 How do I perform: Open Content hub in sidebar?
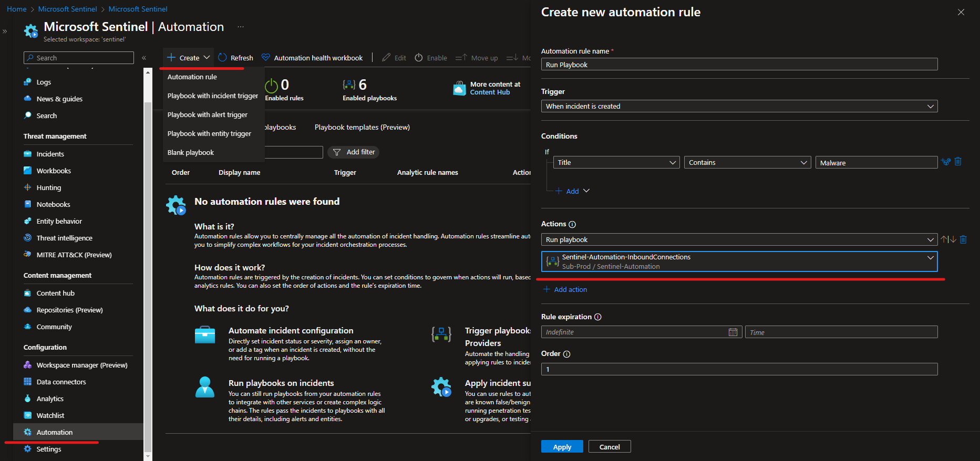(x=55, y=293)
